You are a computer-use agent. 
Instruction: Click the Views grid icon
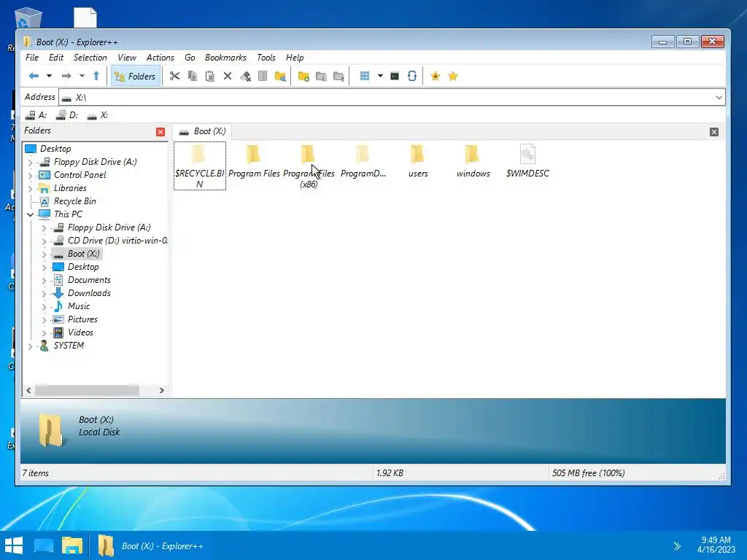click(x=365, y=76)
